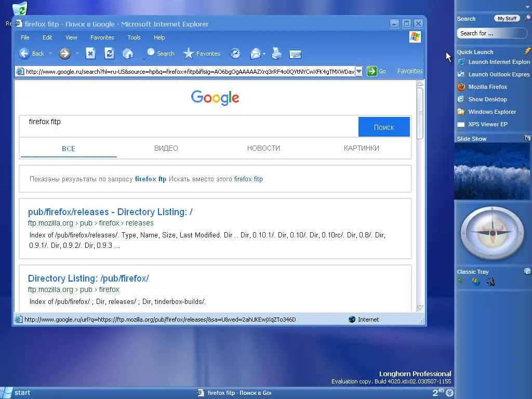Viewport: 532px width, 399px height.
Task: Click the corrected query link firefox ftp
Action: coord(151,179)
